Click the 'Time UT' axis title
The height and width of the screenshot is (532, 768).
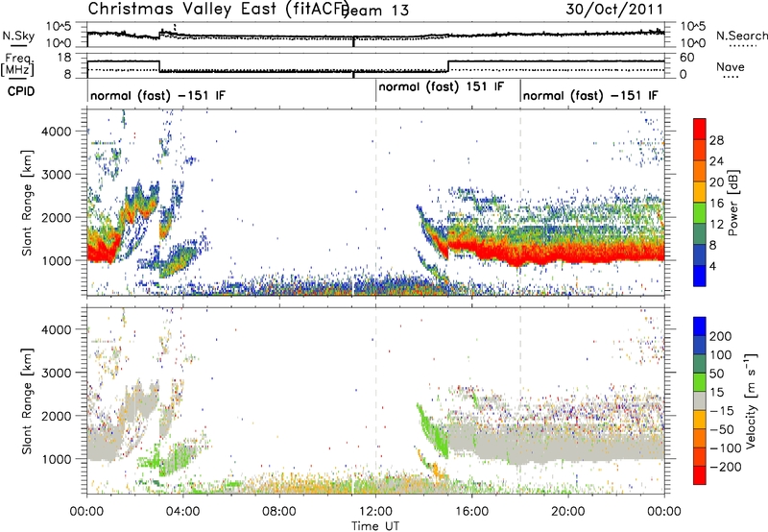click(x=375, y=526)
